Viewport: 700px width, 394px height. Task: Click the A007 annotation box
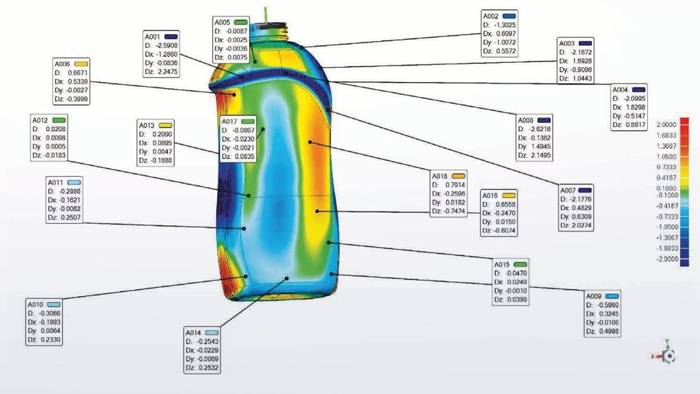[576, 208]
